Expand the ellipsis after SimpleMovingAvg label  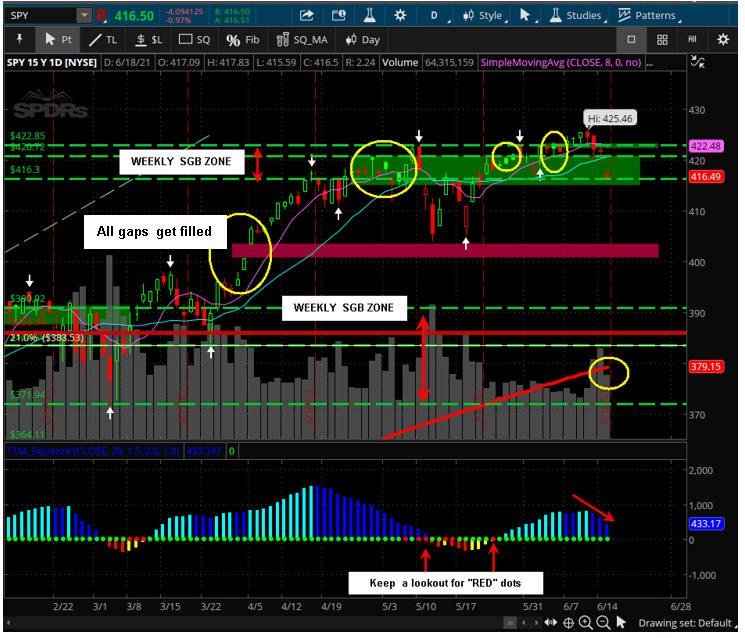(x=649, y=63)
